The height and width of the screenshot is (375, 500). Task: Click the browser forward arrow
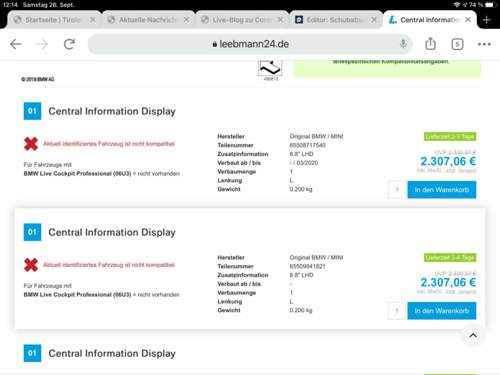click(42, 44)
